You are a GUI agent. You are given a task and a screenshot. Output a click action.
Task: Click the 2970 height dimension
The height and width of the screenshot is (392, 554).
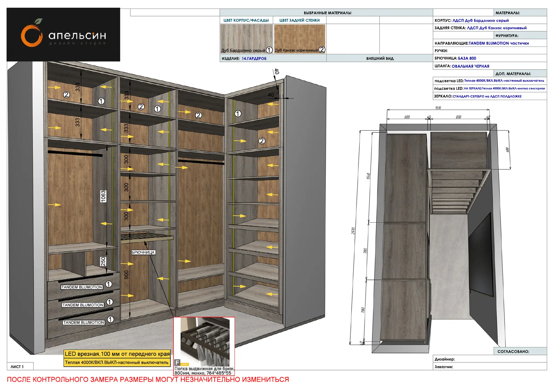pos(353,231)
